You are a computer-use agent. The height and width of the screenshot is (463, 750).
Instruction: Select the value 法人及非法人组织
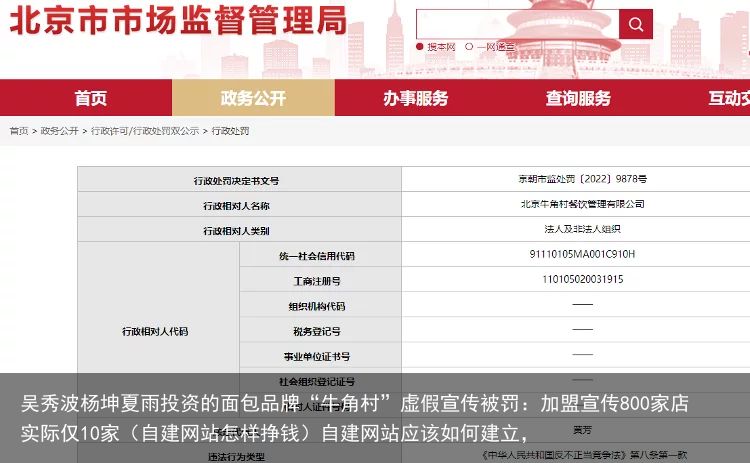click(x=583, y=229)
